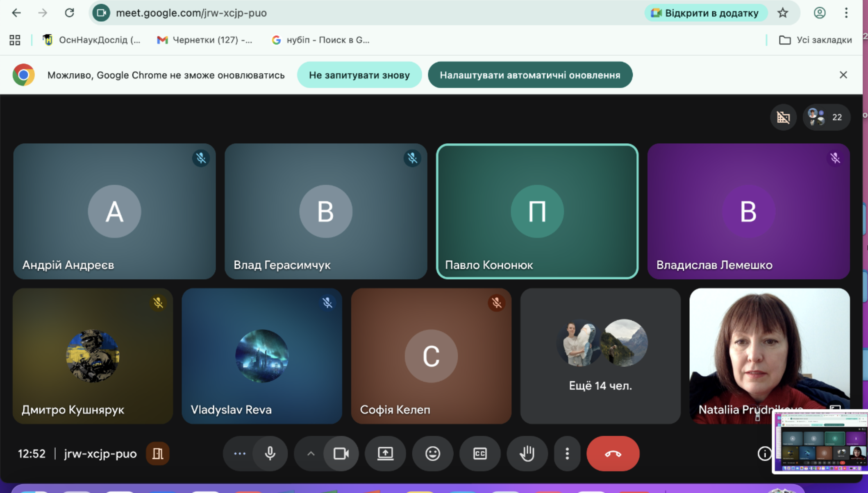This screenshot has height=493, width=868.
Task: Toggle the microphone mute button
Action: [x=270, y=453]
